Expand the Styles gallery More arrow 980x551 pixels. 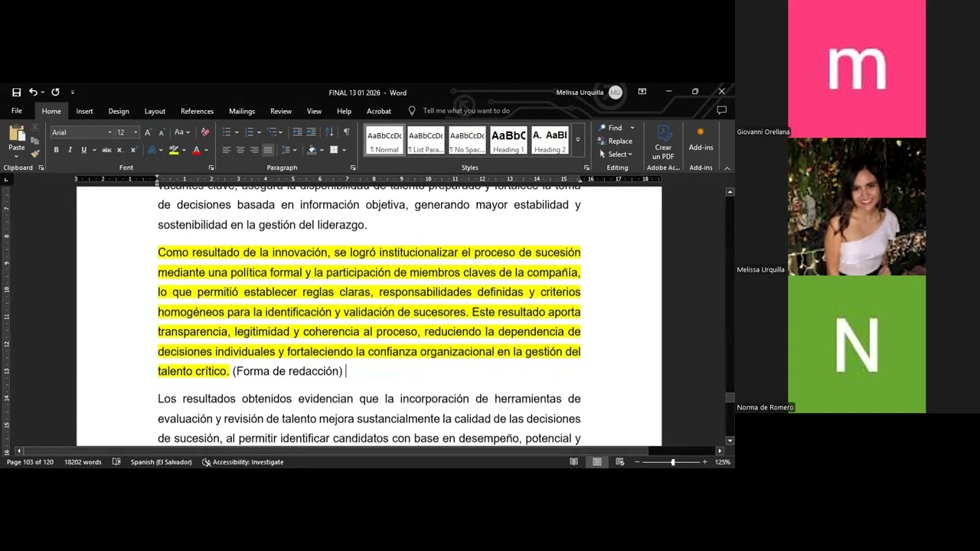click(x=578, y=139)
